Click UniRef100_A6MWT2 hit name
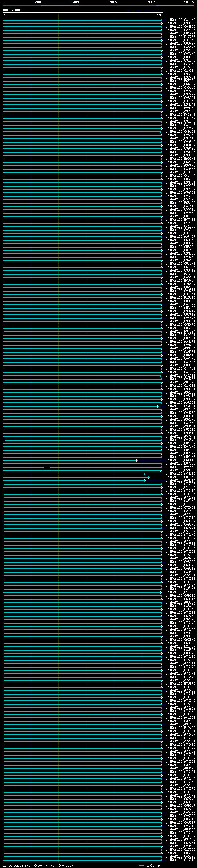 point(180,474)
